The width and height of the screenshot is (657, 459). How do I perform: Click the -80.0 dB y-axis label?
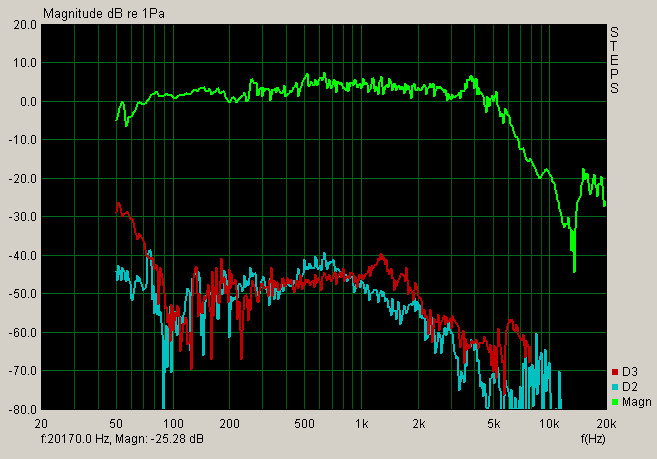20,409
